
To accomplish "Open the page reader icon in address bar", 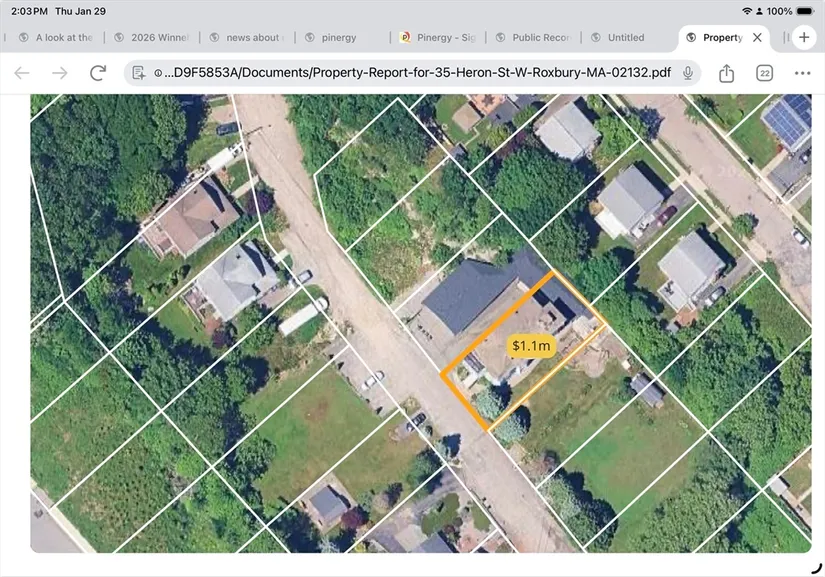I will click(140, 73).
